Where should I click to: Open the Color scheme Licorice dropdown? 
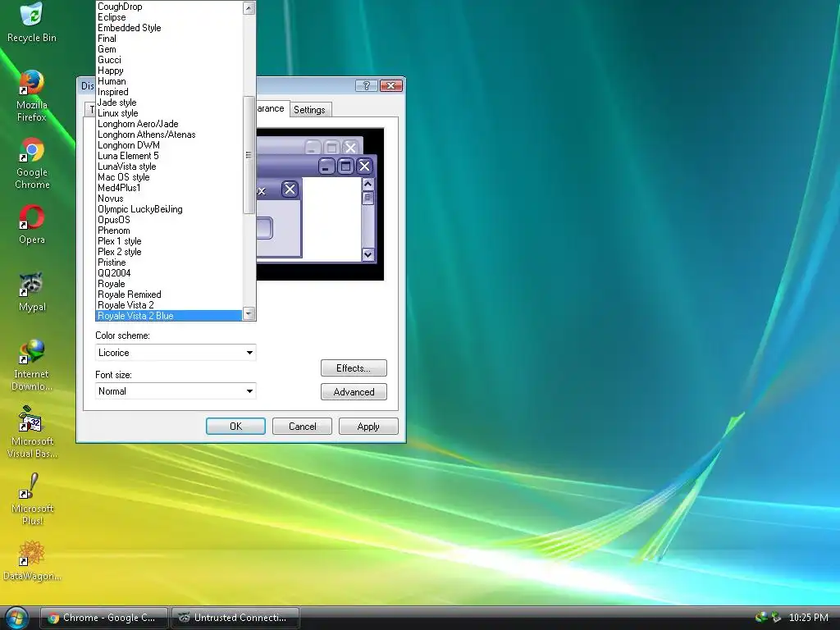click(176, 353)
